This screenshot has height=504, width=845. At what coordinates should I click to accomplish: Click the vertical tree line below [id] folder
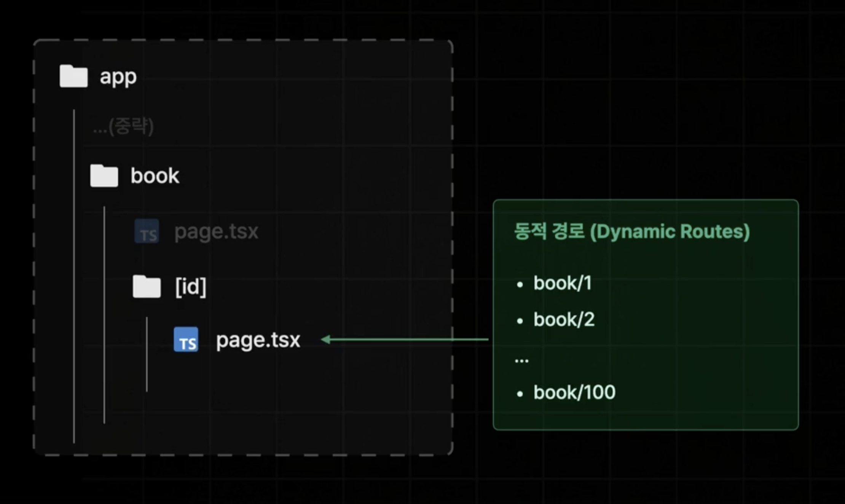(147, 354)
